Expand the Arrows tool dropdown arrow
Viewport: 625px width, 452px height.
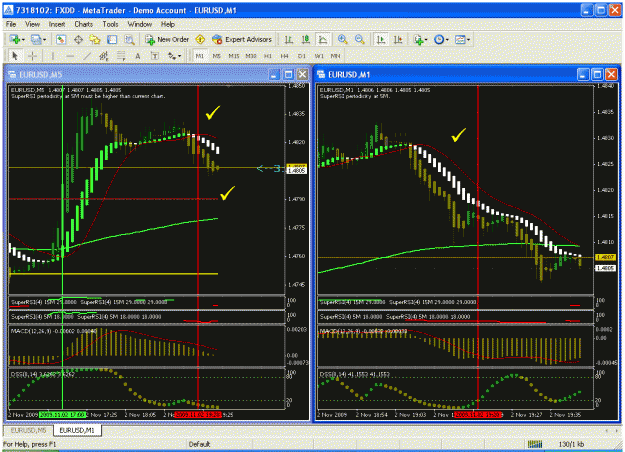(179, 56)
